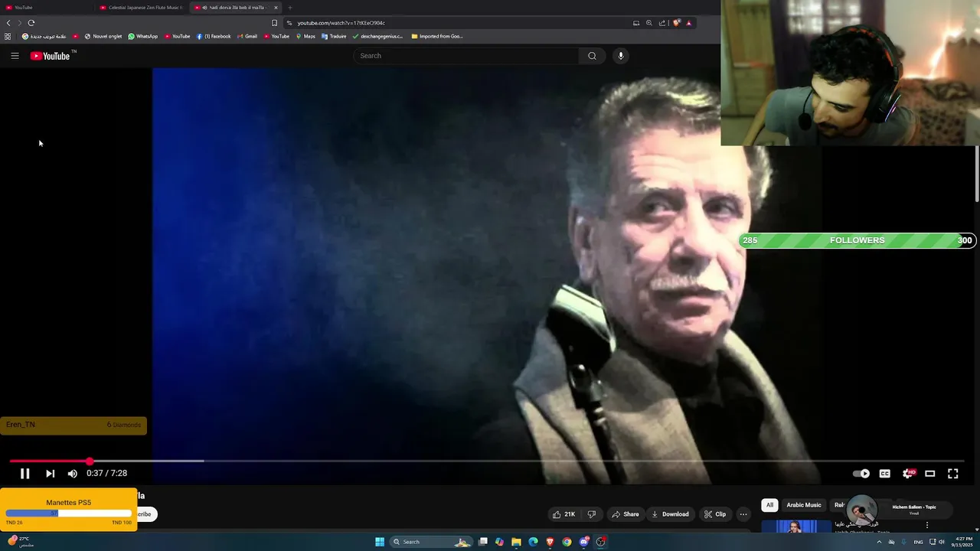Open the (1) Facebook bookmark
This screenshot has width=980, height=551.
[214, 36]
